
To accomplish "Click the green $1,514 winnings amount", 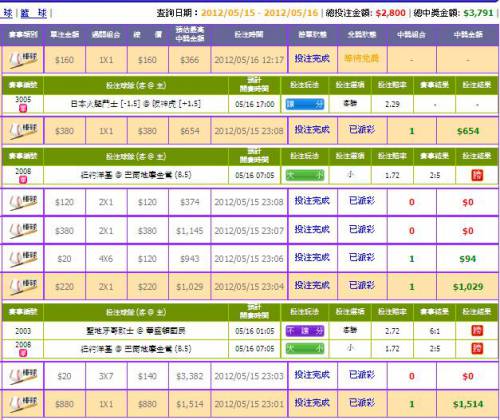I will point(468,404).
